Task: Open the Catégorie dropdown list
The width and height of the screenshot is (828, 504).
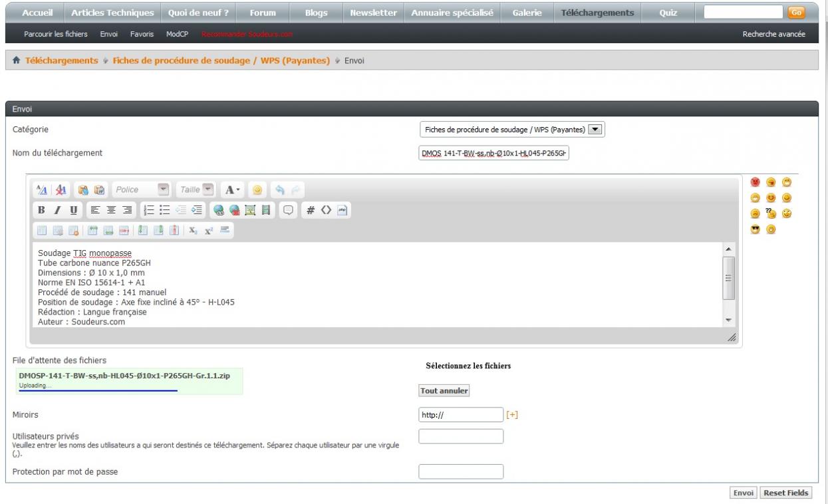Action: click(x=596, y=130)
